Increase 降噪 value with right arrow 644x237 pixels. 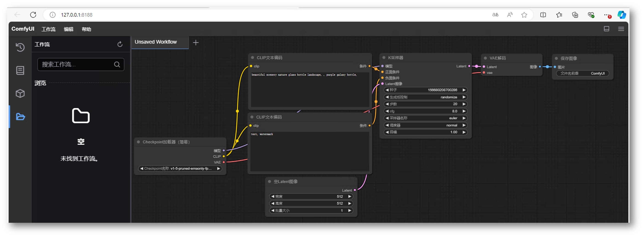pyautogui.click(x=464, y=132)
